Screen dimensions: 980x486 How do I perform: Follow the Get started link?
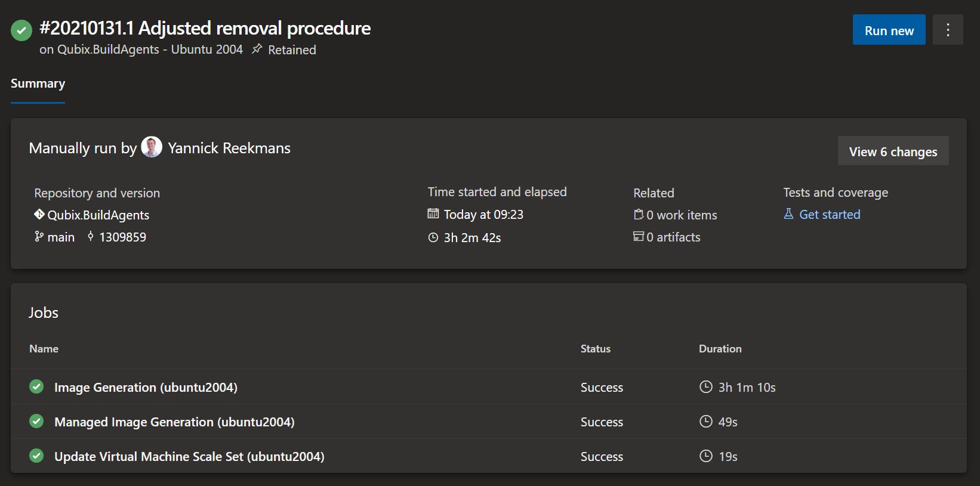[830, 215]
